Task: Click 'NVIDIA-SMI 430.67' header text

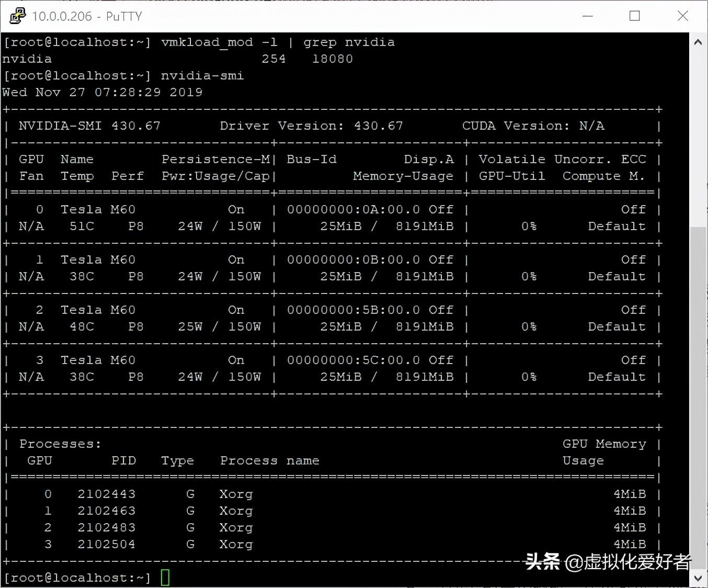Action: (89, 126)
